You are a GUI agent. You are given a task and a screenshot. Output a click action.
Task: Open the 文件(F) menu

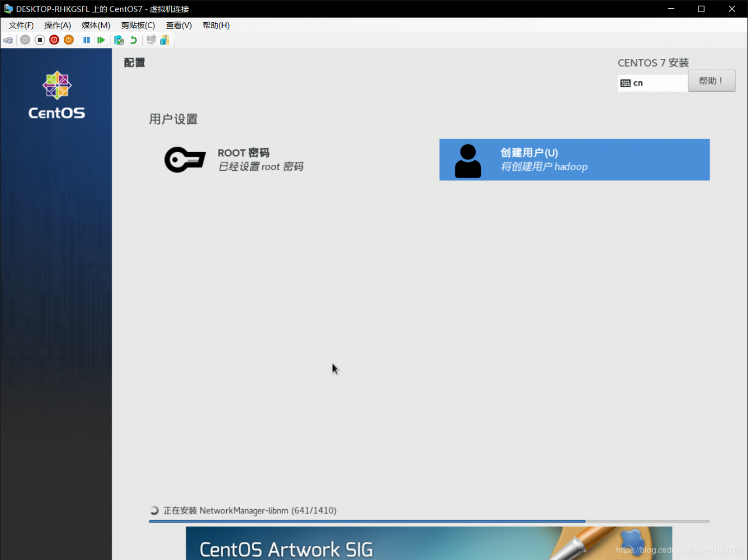click(x=21, y=25)
